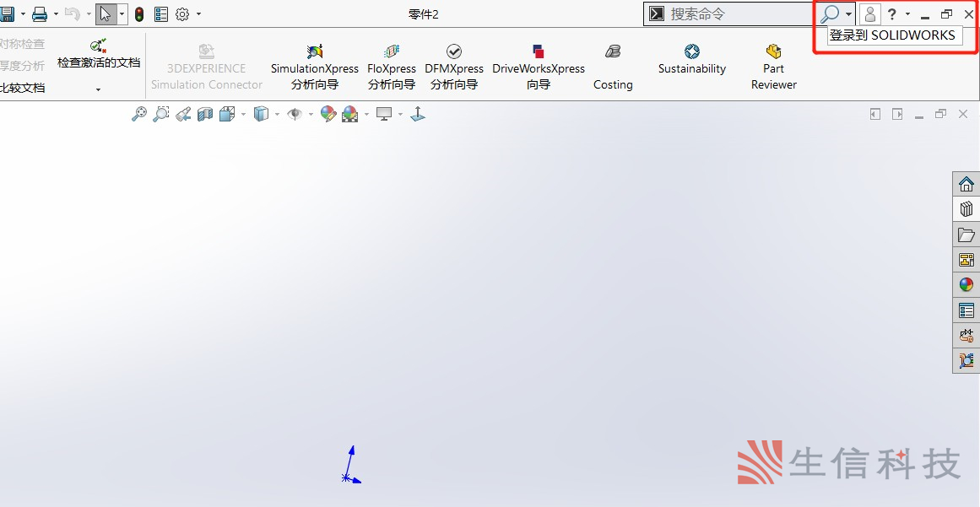Viewport: 980px width, 507px height.
Task: Click the second-to-last task pane icon
Action: tap(966, 335)
